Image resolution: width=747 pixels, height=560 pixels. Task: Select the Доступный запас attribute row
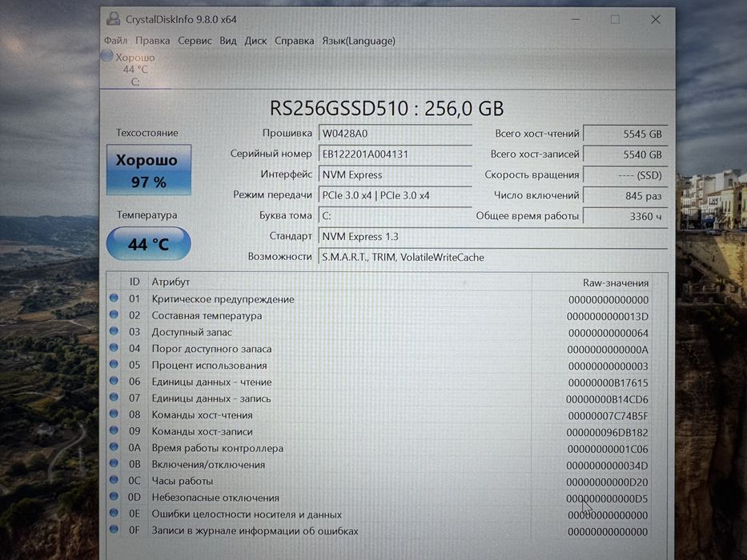tap(379, 332)
